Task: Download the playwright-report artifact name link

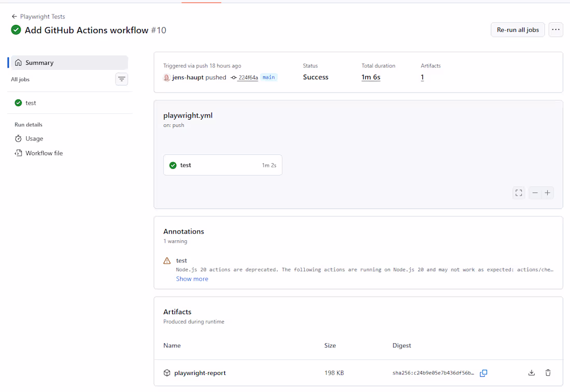Action: coord(200,373)
